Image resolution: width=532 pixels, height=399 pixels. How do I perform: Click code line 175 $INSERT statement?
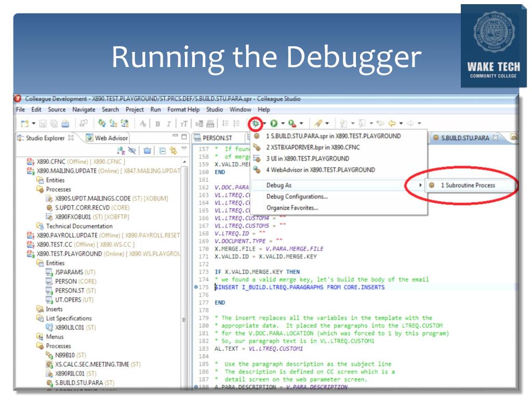[300, 287]
